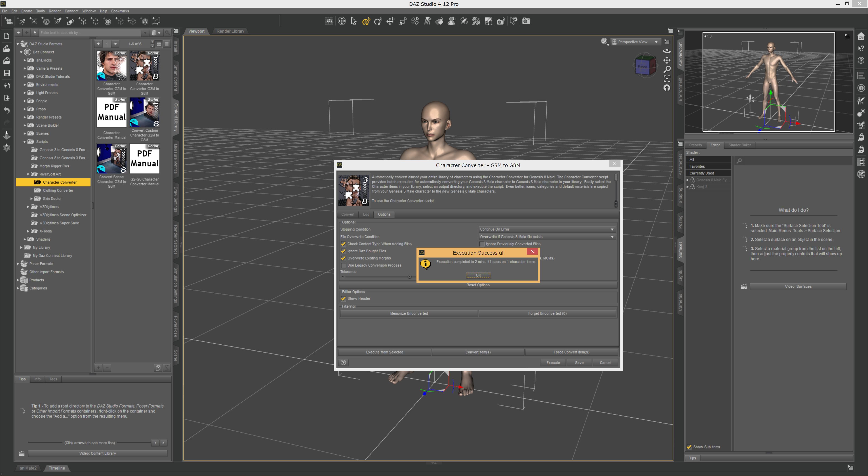Click the Reset Options button
Screen dimensions: 868x476
[478, 285]
